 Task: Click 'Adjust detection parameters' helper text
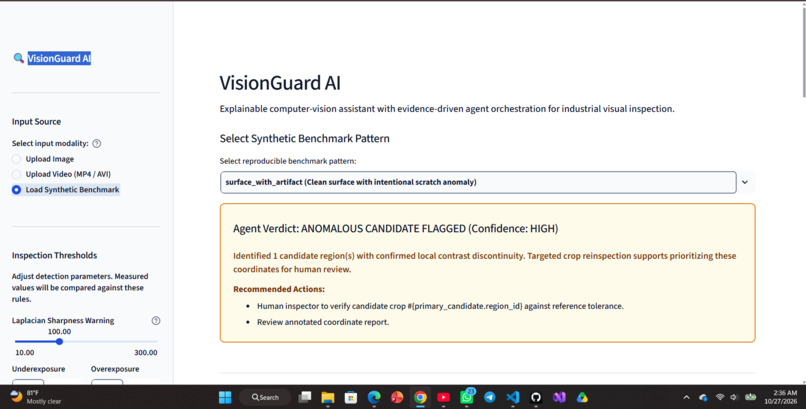coord(80,288)
